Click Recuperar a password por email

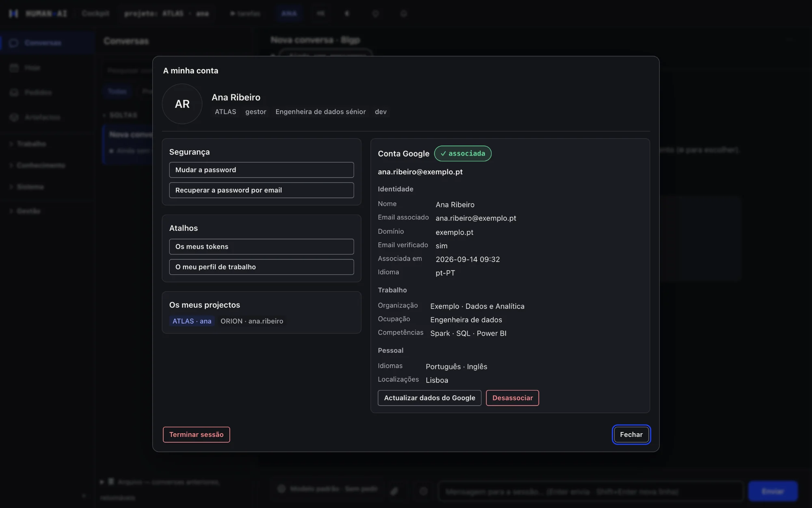[261, 190]
